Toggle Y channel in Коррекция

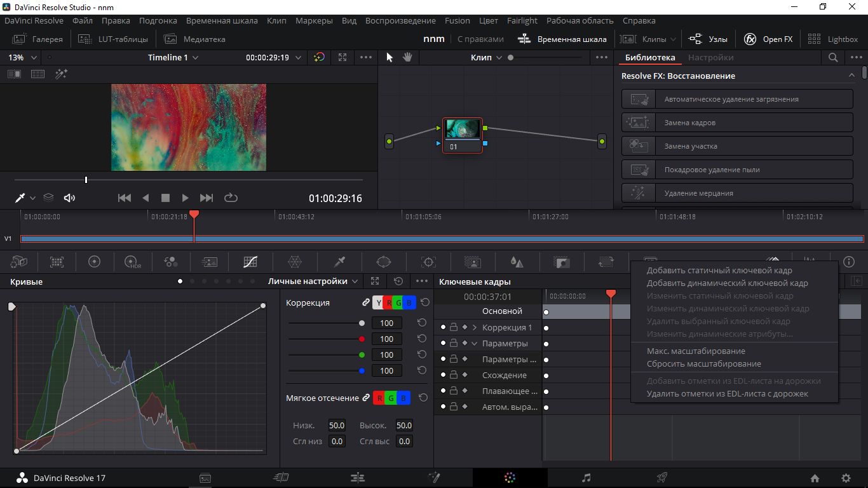[x=379, y=303]
